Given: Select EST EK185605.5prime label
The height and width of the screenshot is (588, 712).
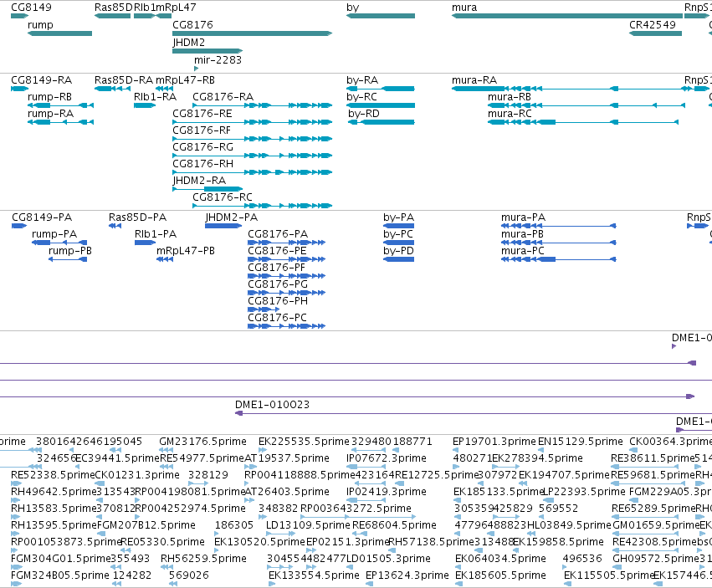Looking at the screenshot, I should [500, 575].
